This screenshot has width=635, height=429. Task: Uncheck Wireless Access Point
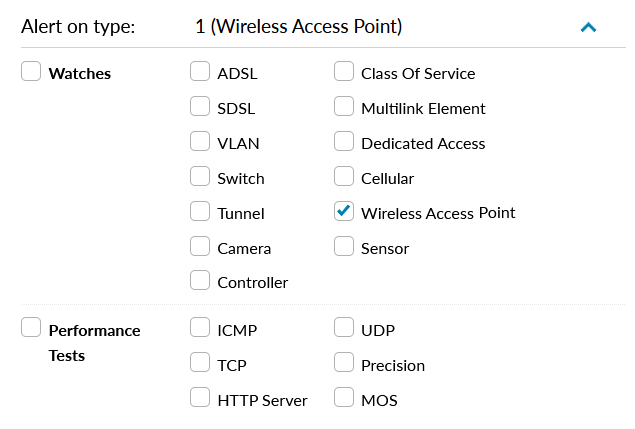click(x=344, y=212)
